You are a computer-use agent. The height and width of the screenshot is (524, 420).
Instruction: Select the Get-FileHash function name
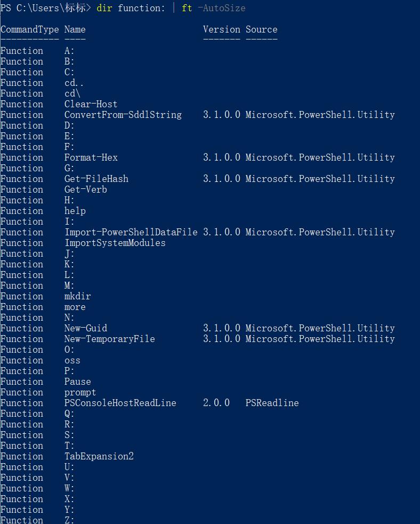point(96,179)
